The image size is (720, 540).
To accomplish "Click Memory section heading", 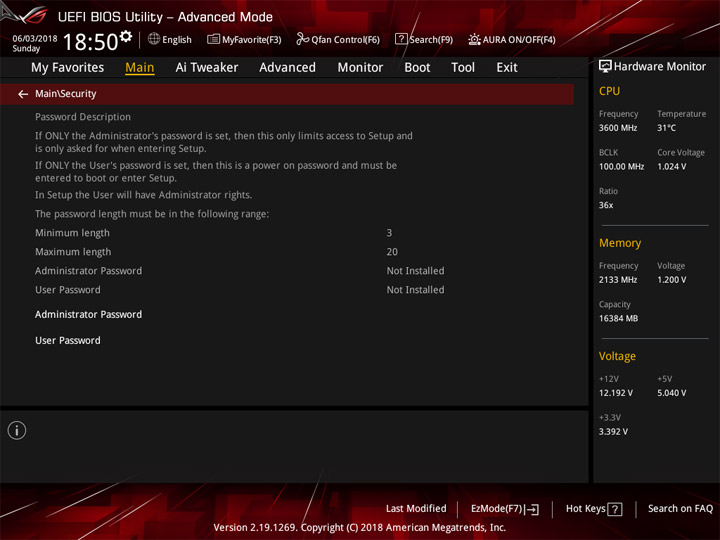I will tap(620, 243).
